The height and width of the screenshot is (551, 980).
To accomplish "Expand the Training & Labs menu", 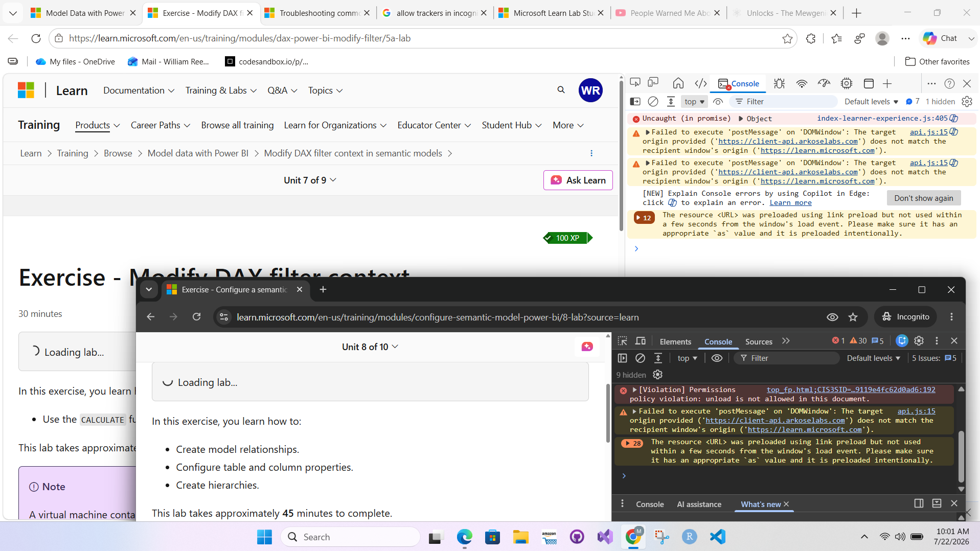I will click(x=221, y=90).
